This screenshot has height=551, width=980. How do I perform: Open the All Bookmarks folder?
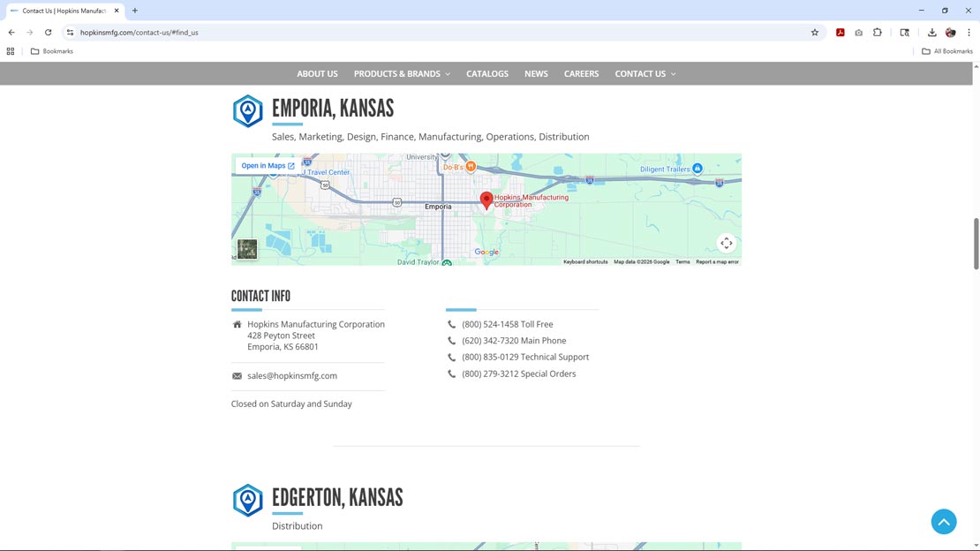pos(947,51)
